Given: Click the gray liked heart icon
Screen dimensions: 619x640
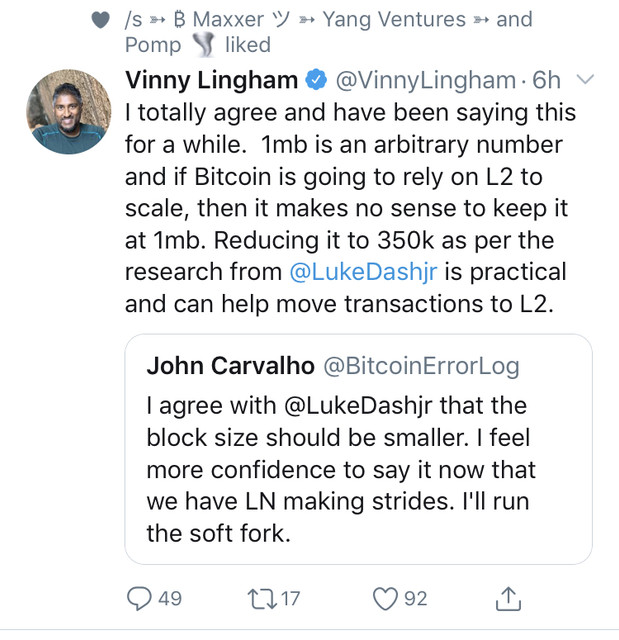Looking at the screenshot, I should tap(100, 20).
